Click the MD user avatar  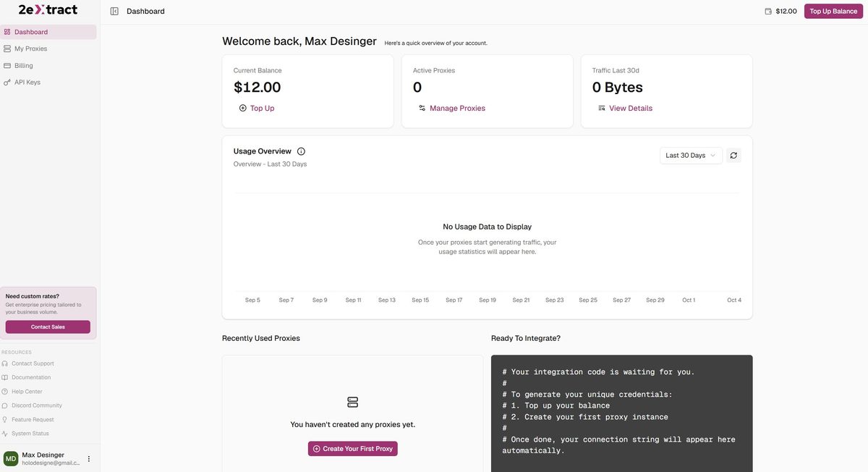coord(11,458)
